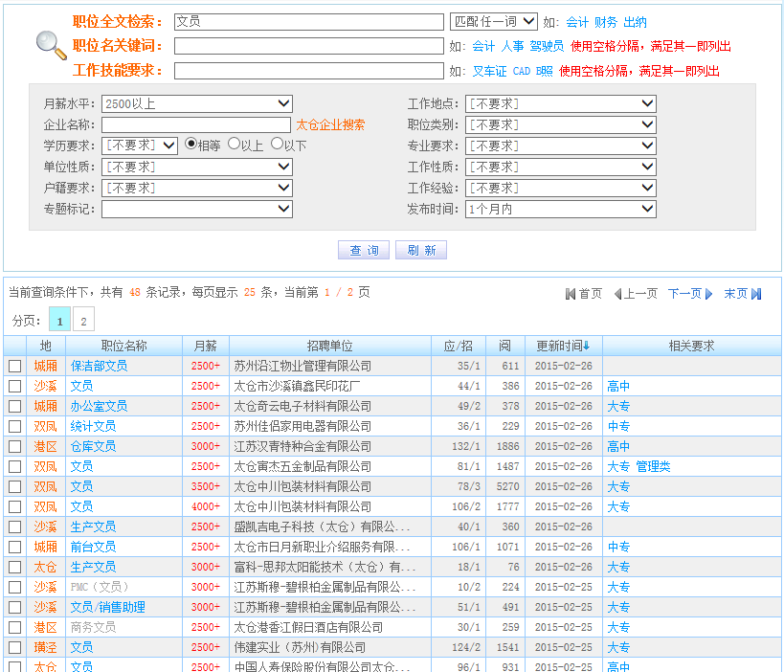This screenshot has height=672, width=784.
Task: Open the 月薪水平 salary dropdown
Action: [x=196, y=103]
